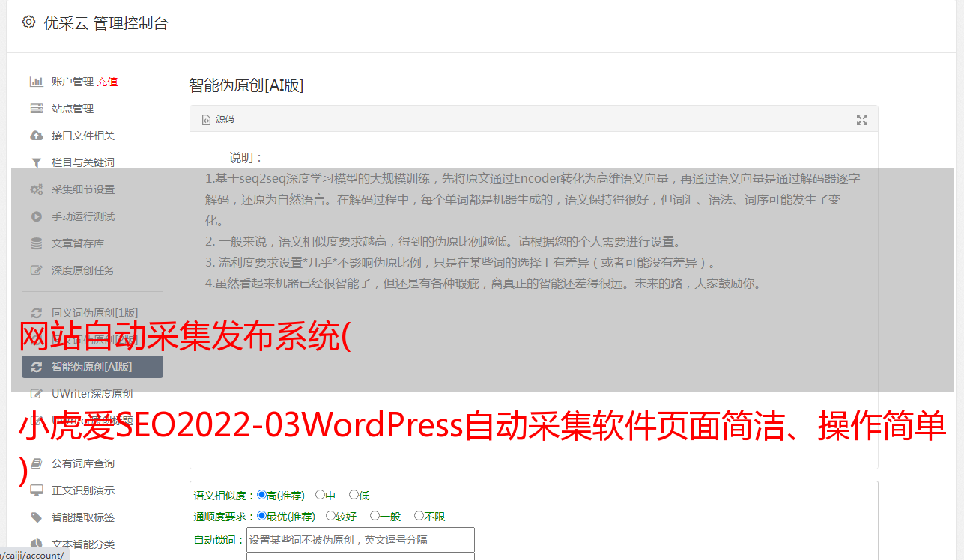Select 高(推荐) for 语义相似度
This screenshot has width=964, height=560.
(261, 495)
